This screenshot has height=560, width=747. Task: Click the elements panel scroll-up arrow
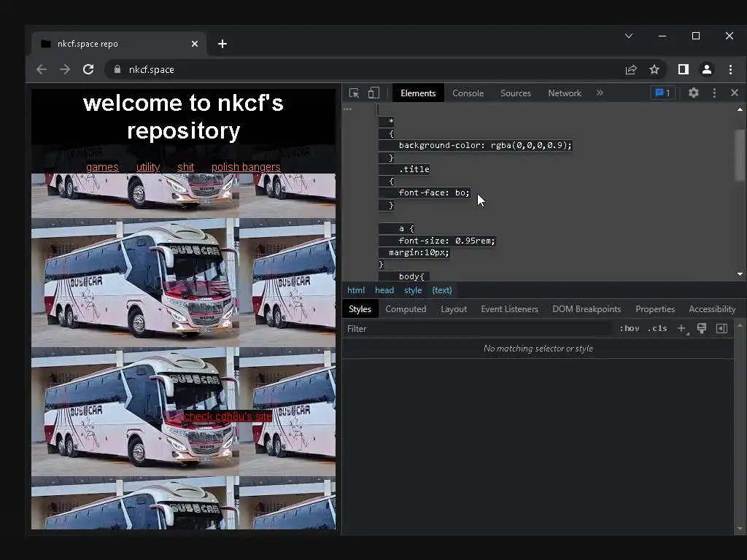(x=740, y=109)
